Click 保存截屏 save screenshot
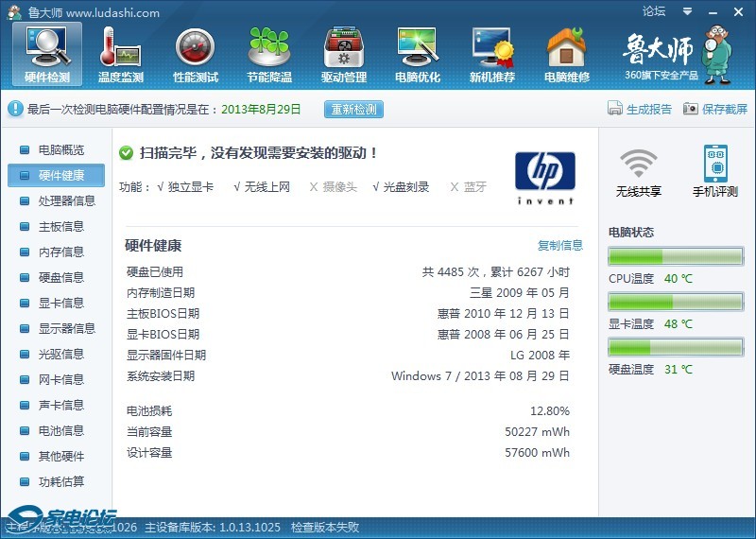 [715, 109]
